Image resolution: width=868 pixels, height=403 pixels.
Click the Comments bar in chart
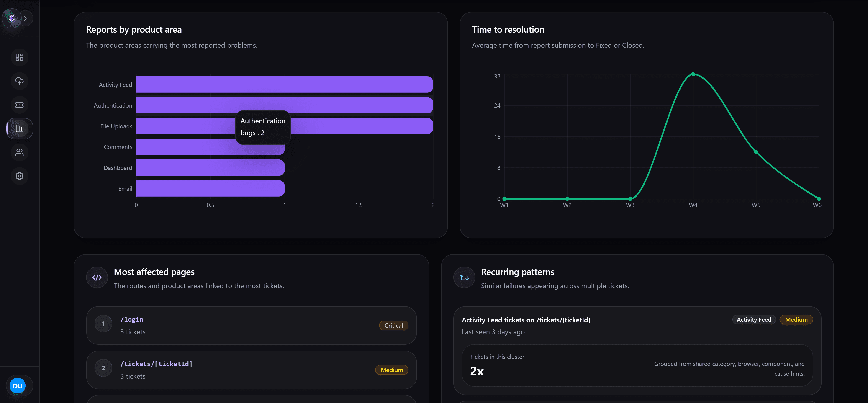pos(210,147)
